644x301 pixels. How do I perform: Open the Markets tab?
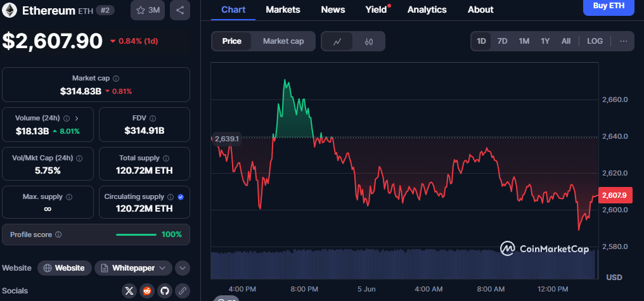(x=283, y=10)
